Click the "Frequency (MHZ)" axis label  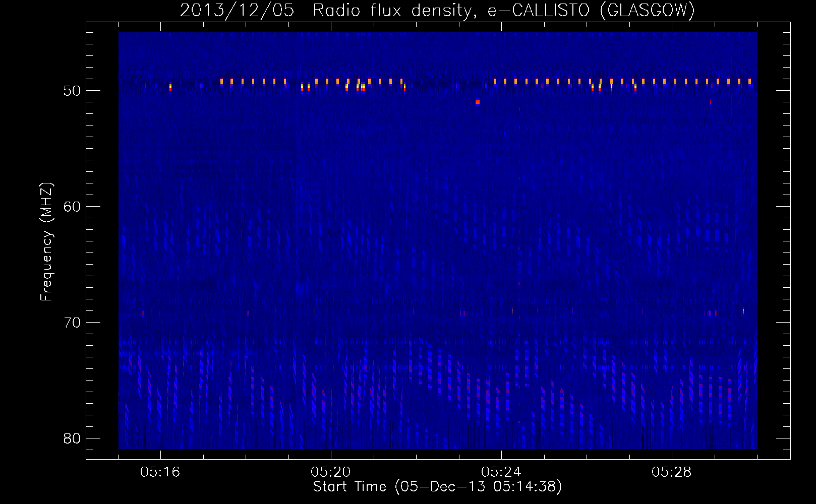tap(46, 242)
